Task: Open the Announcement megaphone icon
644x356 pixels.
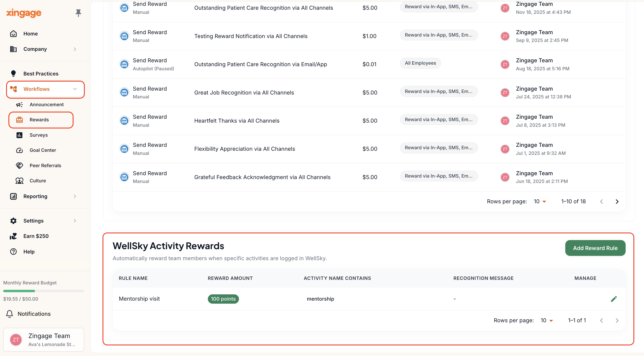Action: click(19, 105)
